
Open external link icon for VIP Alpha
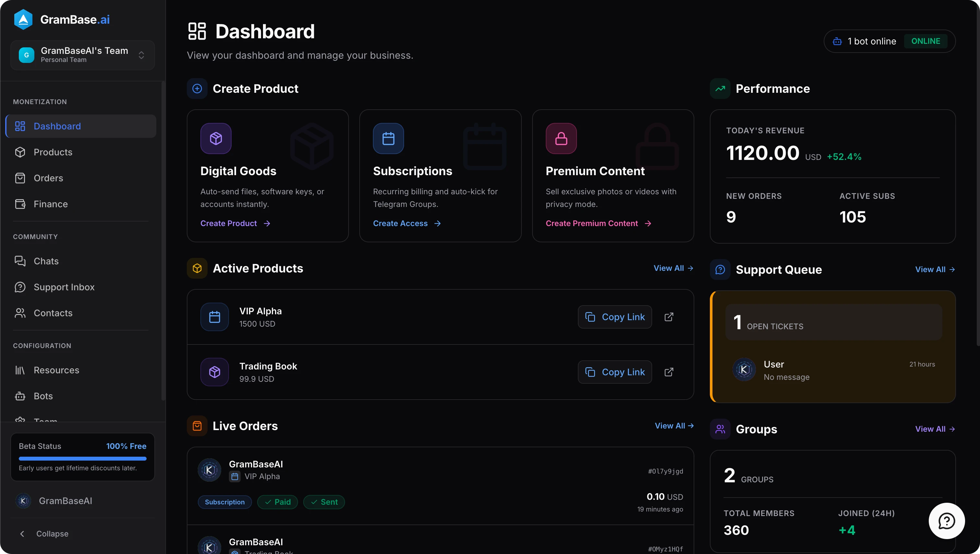pyautogui.click(x=669, y=317)
